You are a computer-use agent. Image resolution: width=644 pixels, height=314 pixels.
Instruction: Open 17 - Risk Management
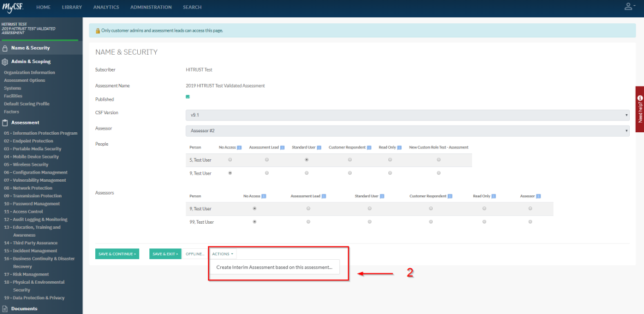tap(26, 274)
